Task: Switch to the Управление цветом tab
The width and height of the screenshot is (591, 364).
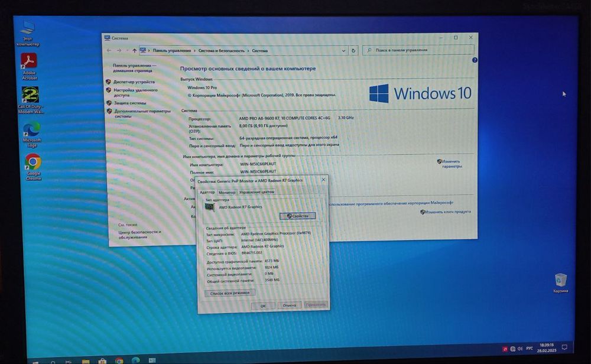Action: (x=256, y=192)
